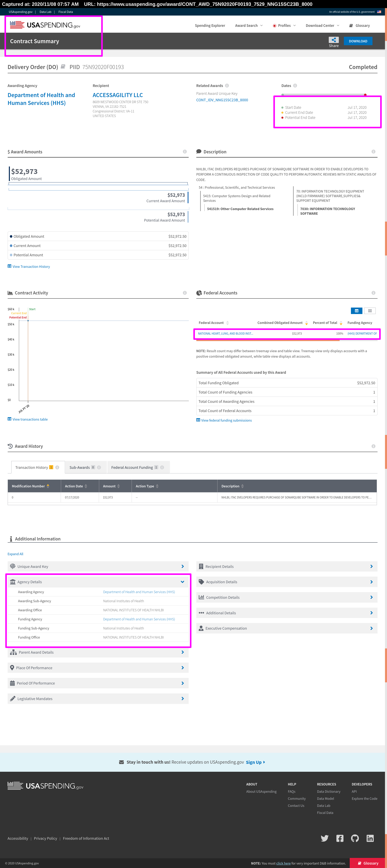Open parent award CONT_IDV_NNG15SC23B_8000 link
This screenshot has width=387, height=868.
click(222, 100)
